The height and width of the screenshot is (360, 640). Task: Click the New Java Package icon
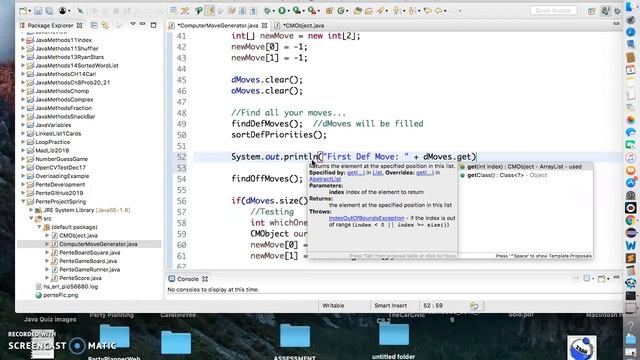[329, 11]
